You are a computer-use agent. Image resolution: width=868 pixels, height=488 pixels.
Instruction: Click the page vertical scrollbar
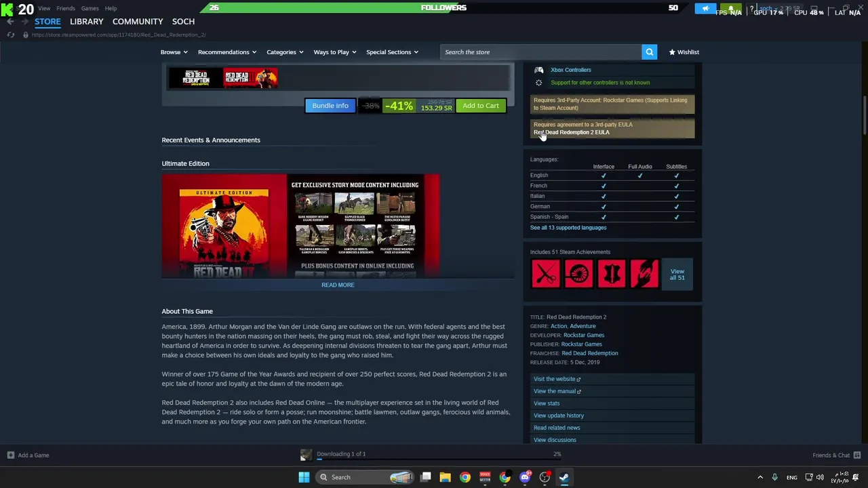[864, 115]
